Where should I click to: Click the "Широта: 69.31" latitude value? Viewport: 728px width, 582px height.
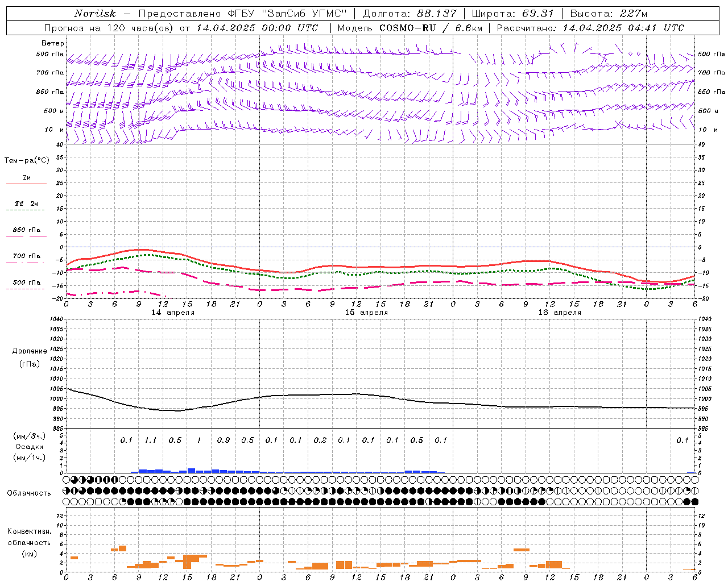pyautogui.click(x=512, y=14)
